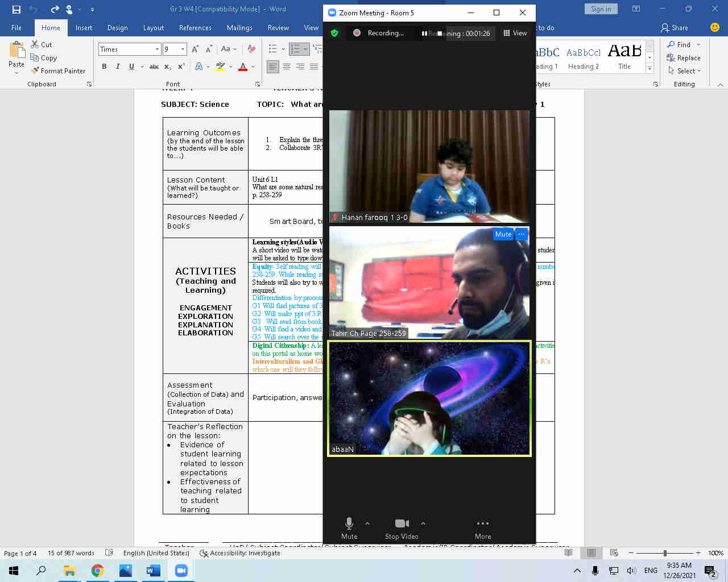Toggle italic text formatting
728x582 pixels.
118,66
